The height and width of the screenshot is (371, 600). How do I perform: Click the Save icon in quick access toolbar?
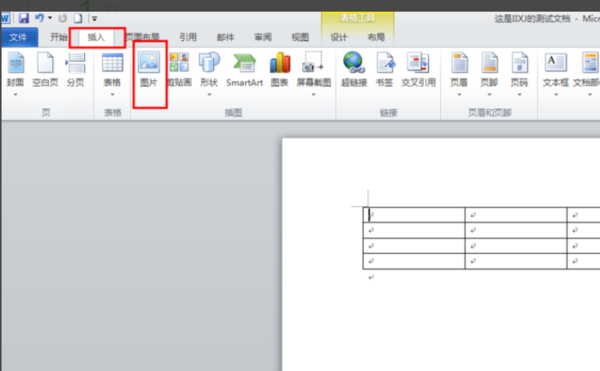pos(24,18)
